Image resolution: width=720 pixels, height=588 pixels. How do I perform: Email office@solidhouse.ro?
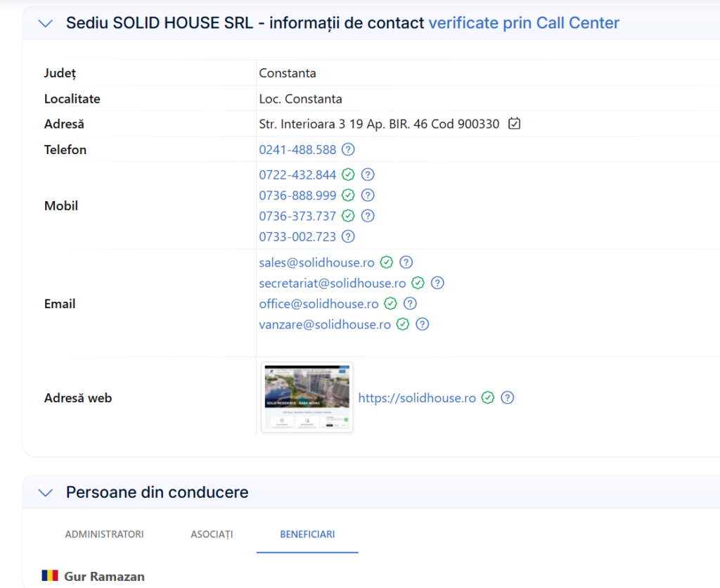pos(319,304)
